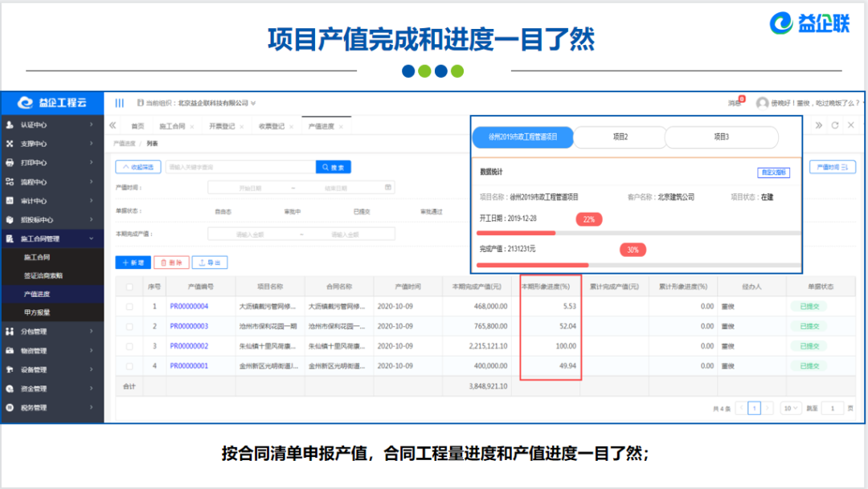Click the 自定义指标 button
This screenshot has height=489, width=868.
pyautogui.click(x=773, y=173)
